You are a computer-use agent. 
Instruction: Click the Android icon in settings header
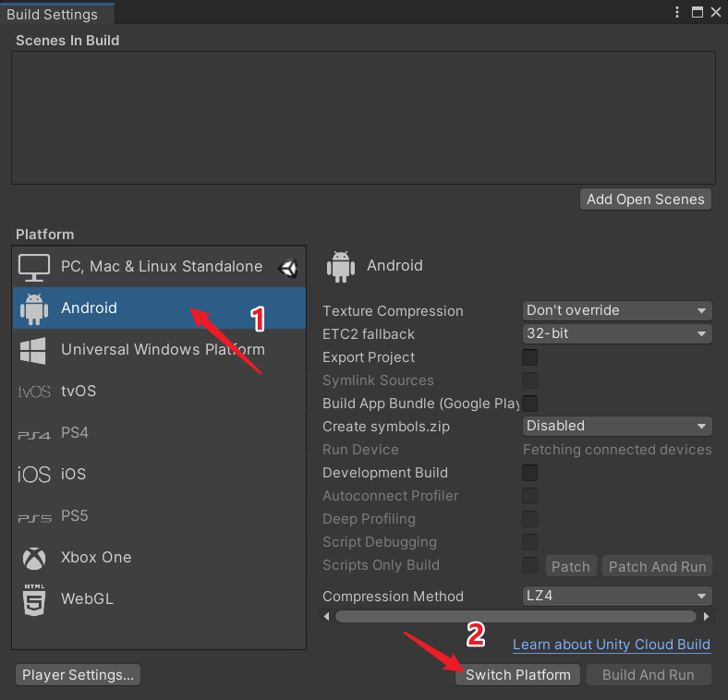point(341,267)
